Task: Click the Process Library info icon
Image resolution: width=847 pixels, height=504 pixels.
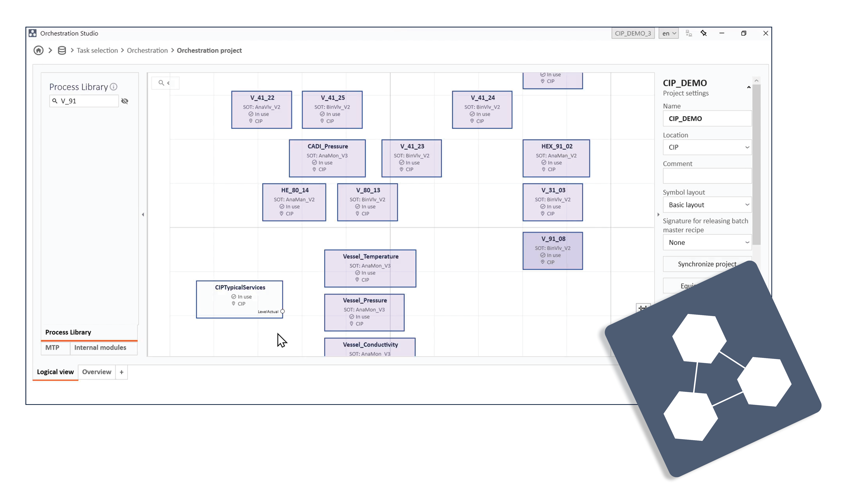Action: pos(114,87)
